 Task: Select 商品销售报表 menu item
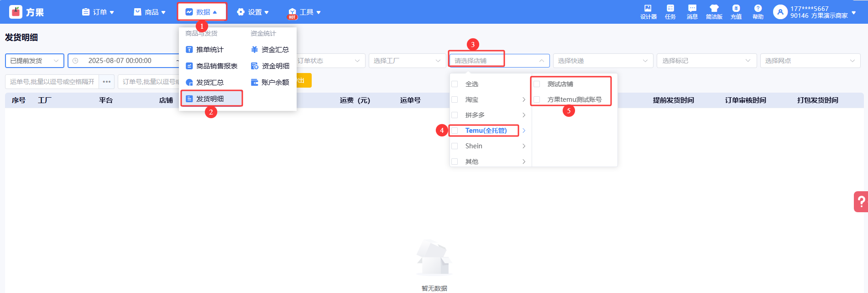(x=217, y=66)
